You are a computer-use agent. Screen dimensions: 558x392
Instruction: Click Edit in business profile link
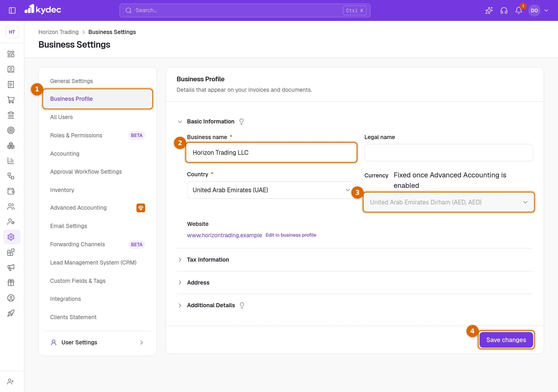(291, 235)
